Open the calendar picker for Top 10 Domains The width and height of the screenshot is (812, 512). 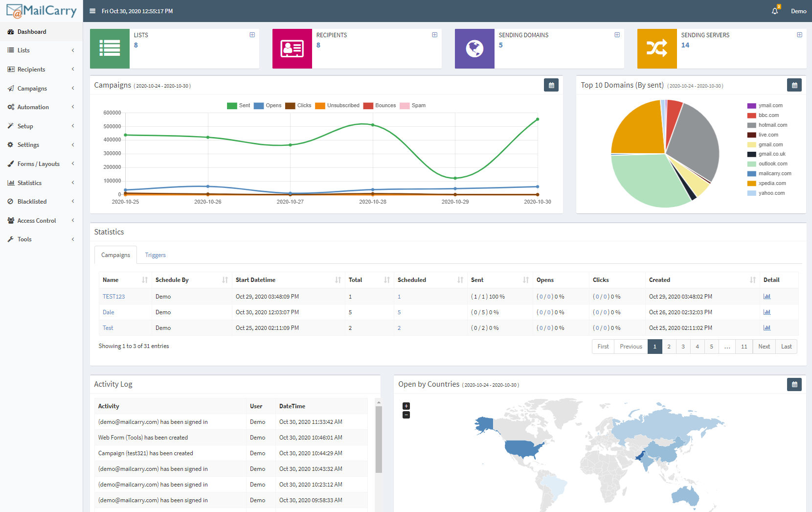click(x=794, y=85)
